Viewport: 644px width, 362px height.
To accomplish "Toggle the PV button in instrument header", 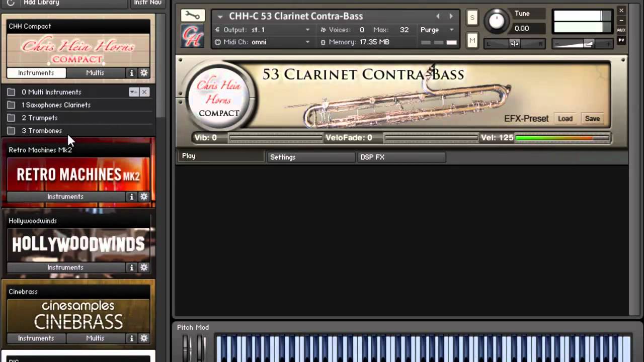I will click(x=621, y=40).
